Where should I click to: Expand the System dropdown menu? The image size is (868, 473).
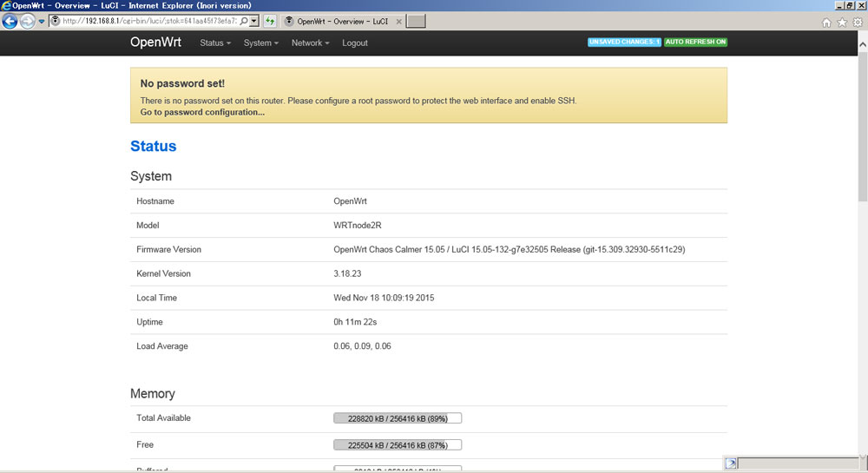tap(260, 43)
